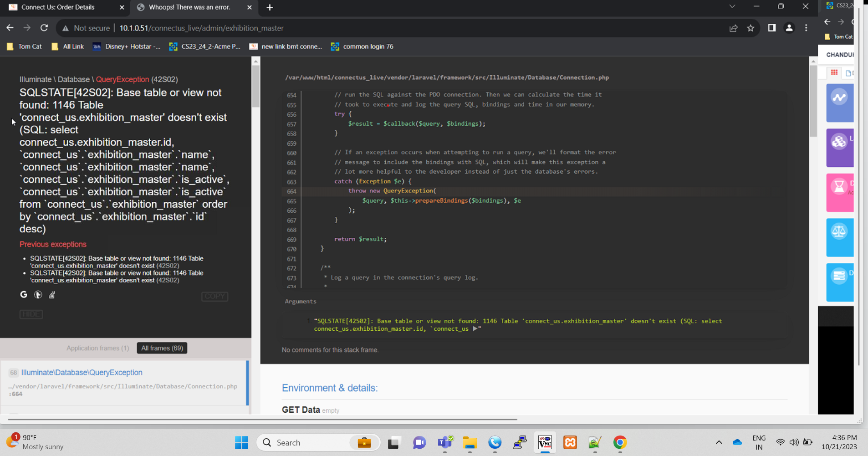Screen dimensions: 868x456
Task: Open the Tom Cat bookmark folder
Action: pos(24,46)
